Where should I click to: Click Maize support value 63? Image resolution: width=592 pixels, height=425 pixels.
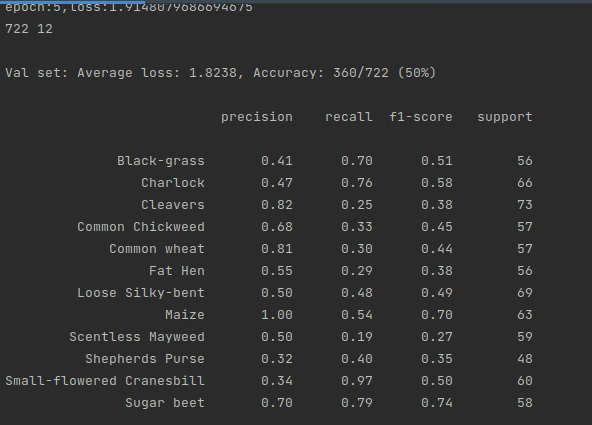coord(525,315)
